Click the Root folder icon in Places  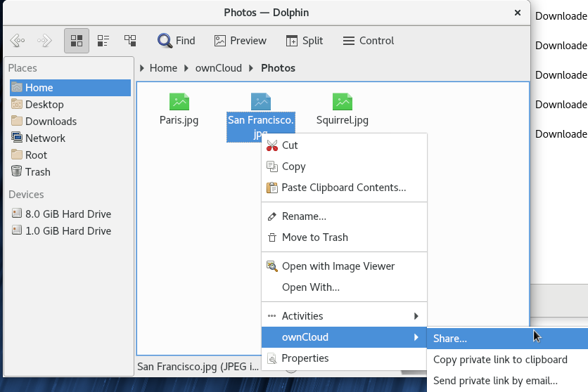point(16,155)
